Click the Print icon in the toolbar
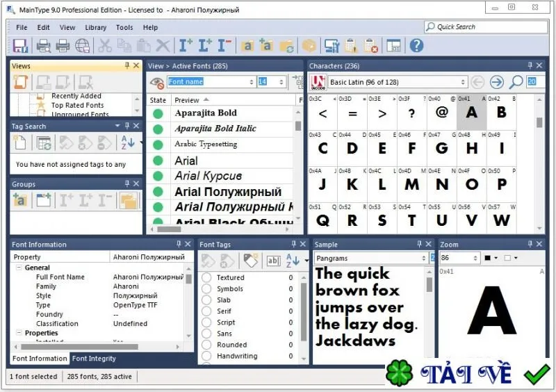Viewport: 556px width, 392px height. pyautogui.click(x=63, y=46)
